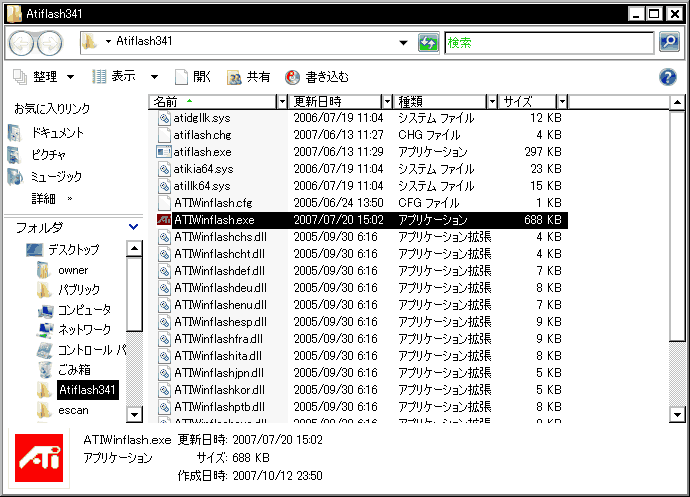This screenshot has width=690, height=497.
Task: Select file ATIWinflashdeu.dll
Action: point(220,288)
